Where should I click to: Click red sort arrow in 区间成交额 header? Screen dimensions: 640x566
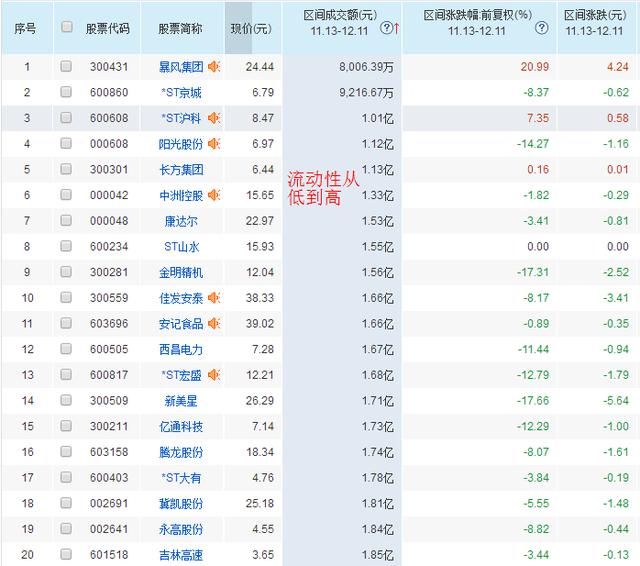[x=396, y=28]
